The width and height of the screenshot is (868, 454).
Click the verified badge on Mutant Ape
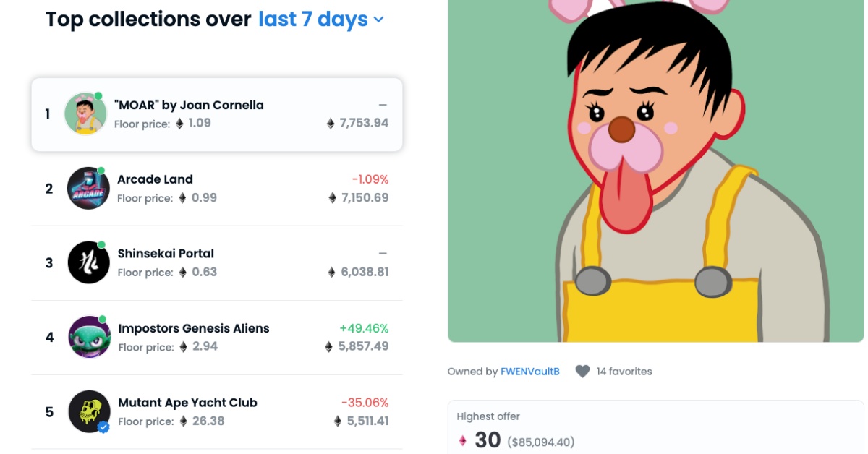click(103, 427)
